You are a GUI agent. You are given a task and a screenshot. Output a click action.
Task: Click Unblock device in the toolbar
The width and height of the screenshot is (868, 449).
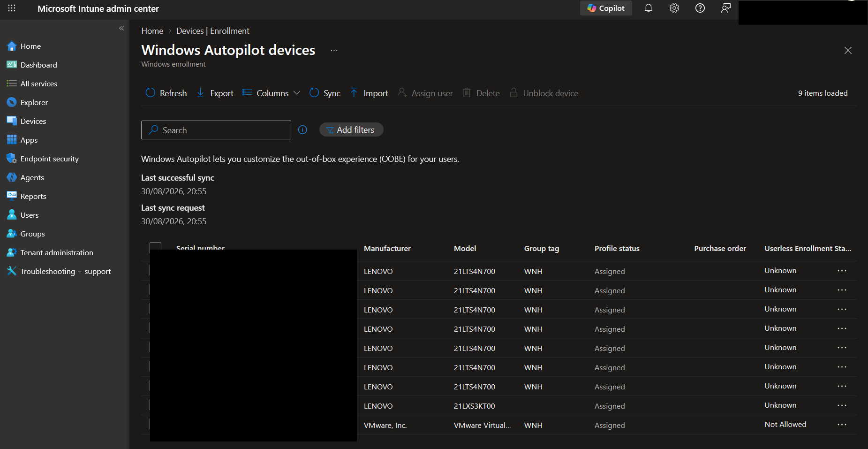coord(544,93)
